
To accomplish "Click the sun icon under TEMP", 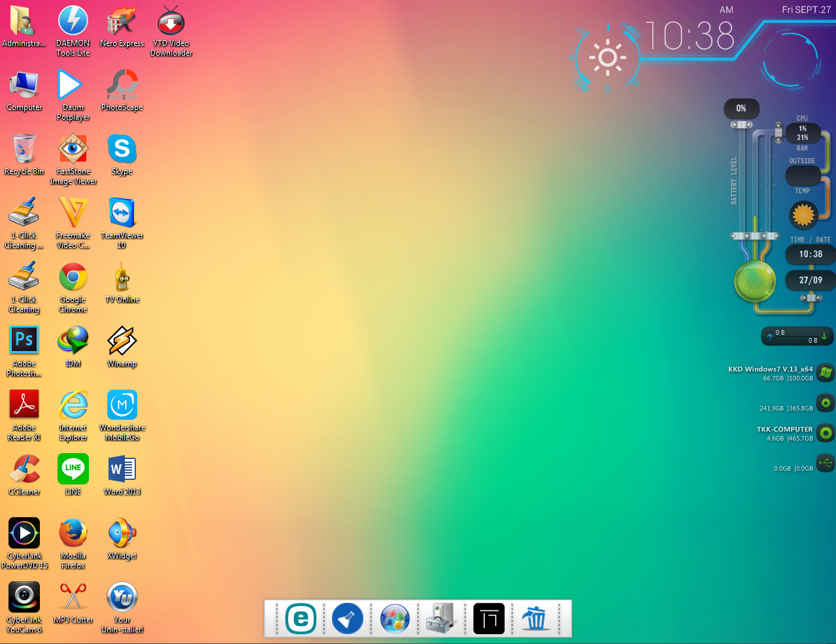I will [x=803, y=215].
